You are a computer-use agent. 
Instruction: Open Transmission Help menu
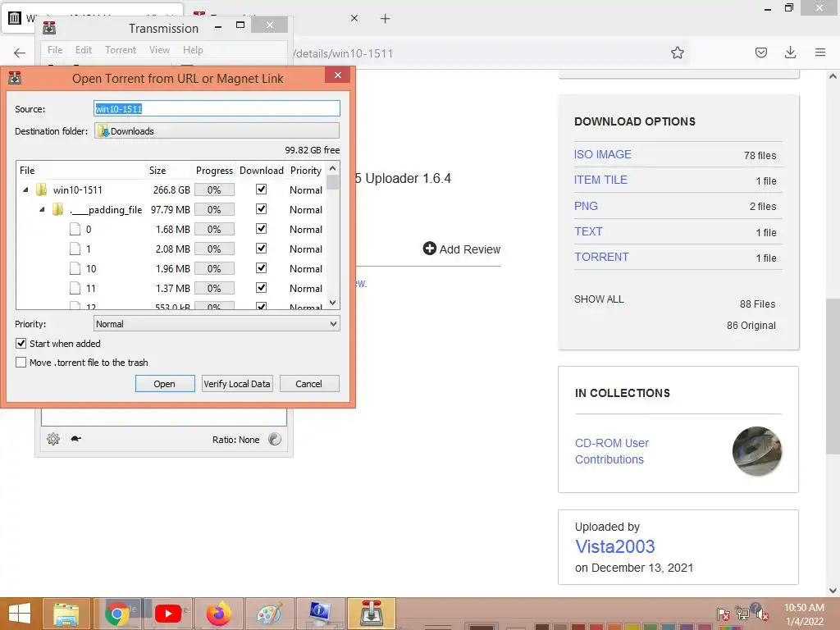coord(193,50)
